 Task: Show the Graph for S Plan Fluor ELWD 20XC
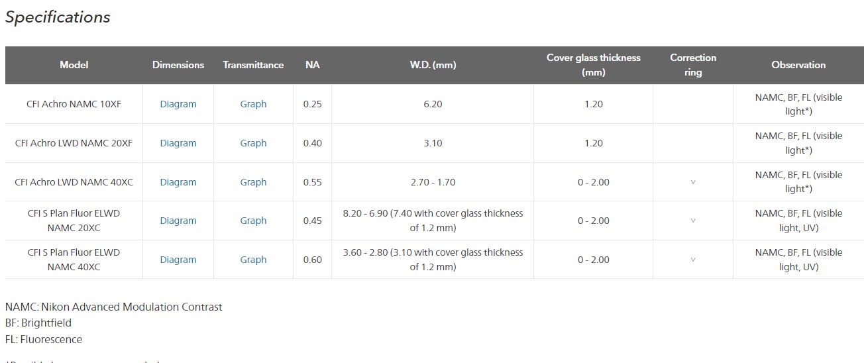click(253, 221)
